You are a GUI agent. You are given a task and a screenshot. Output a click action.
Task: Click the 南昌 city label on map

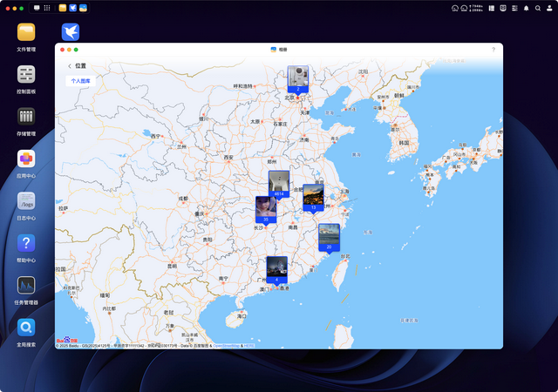click(293, 227)
